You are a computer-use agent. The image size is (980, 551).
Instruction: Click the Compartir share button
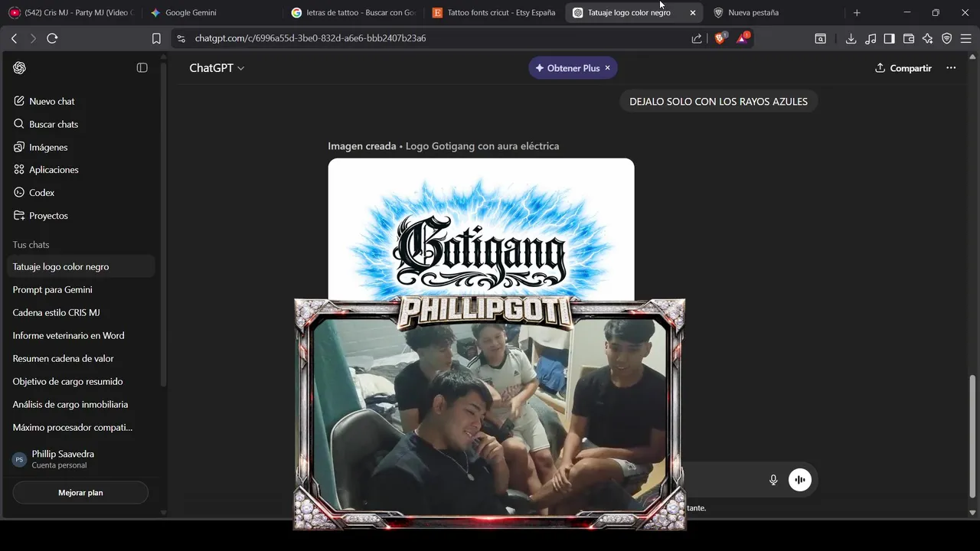coord(903,68)
